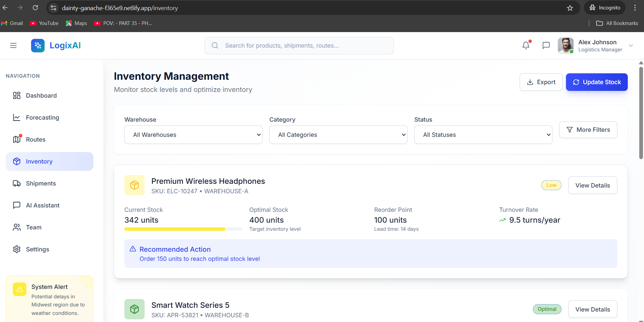Go to the Team page
This screenshot has width=644, height=322.
[x=49, y=227]
